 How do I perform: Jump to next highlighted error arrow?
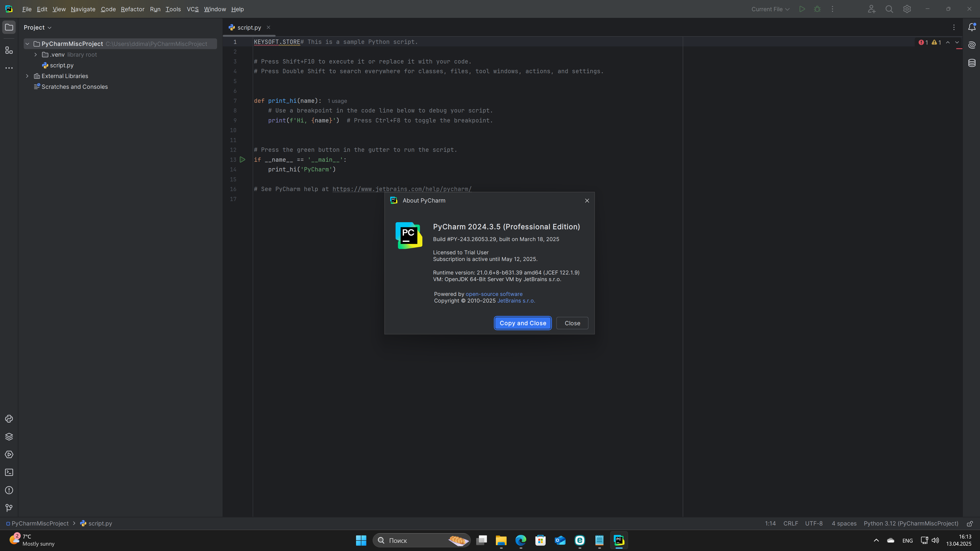pyautogui.click(x=957, y=42)
